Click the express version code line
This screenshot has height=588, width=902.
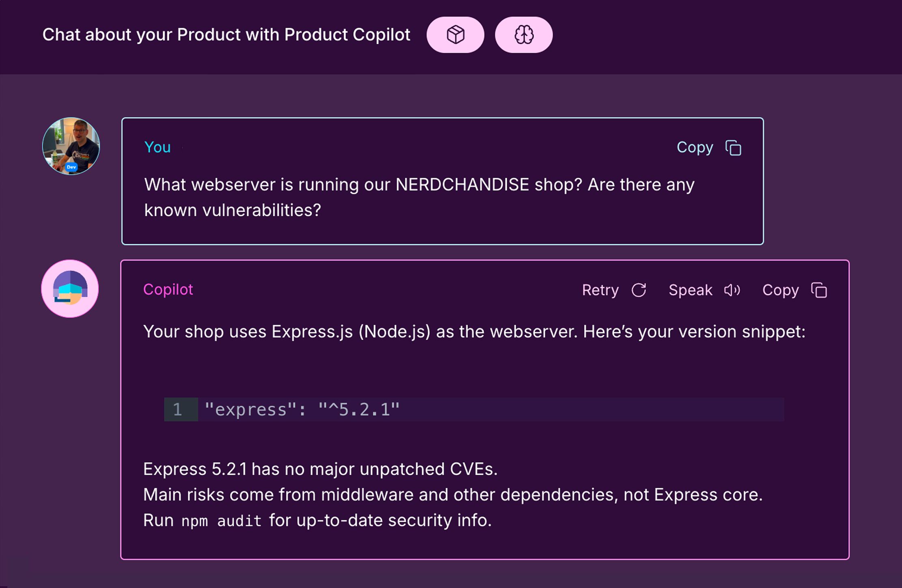302,409
